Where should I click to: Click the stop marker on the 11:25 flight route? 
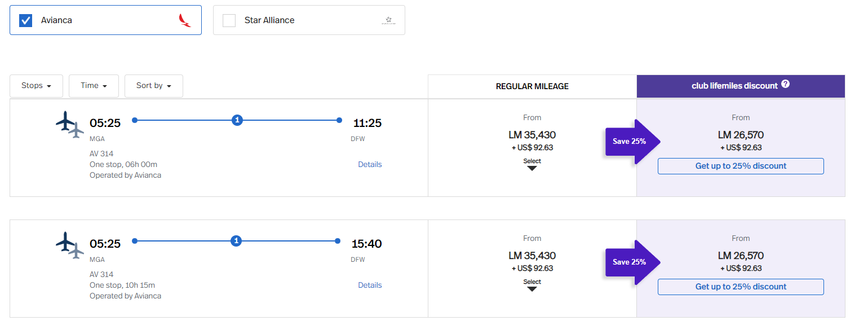[237, 120]
